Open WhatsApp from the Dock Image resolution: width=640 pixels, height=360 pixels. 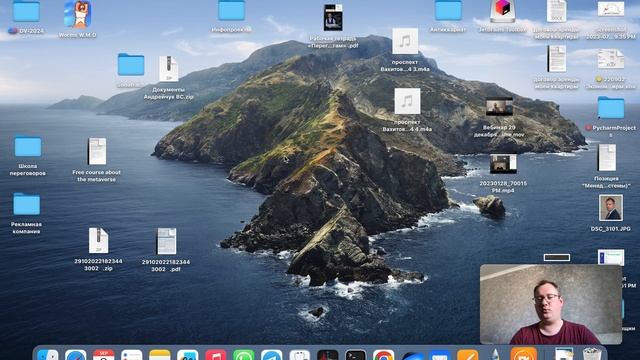tap(244, 355)
